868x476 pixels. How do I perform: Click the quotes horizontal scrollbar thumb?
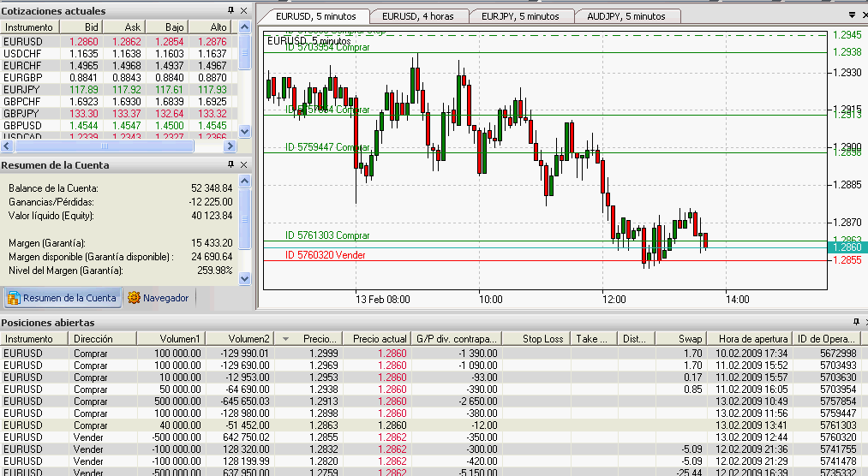(105, 146)
